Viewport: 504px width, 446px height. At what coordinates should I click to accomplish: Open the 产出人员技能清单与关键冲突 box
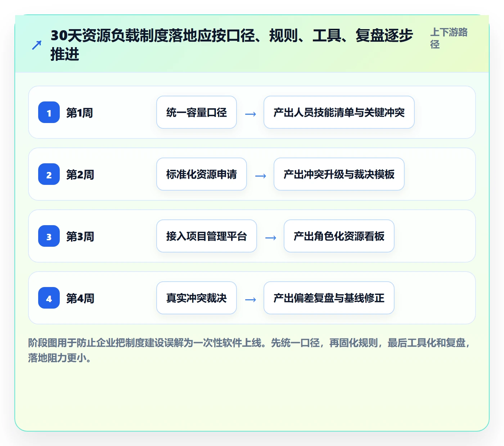pos(339,112)
